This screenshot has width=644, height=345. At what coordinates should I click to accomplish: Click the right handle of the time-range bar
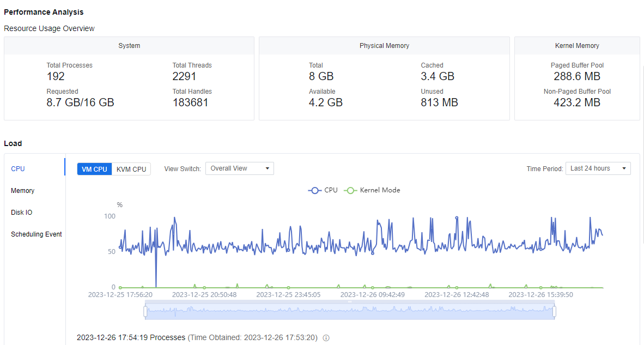554,311
